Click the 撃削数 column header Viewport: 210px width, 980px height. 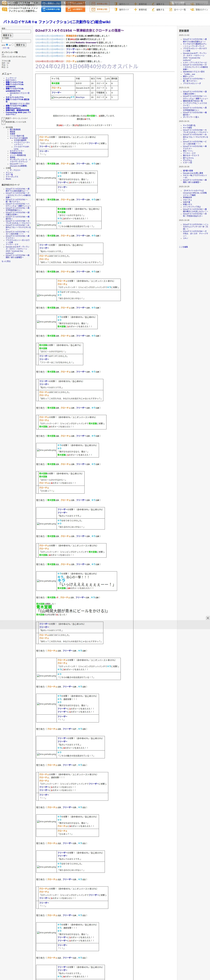click(x=114, y=79)
